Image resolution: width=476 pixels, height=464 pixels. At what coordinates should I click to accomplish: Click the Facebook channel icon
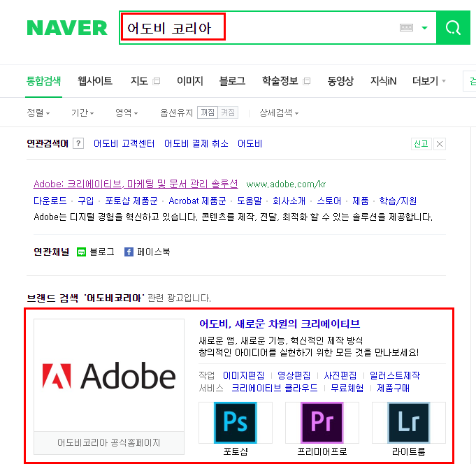129,252
